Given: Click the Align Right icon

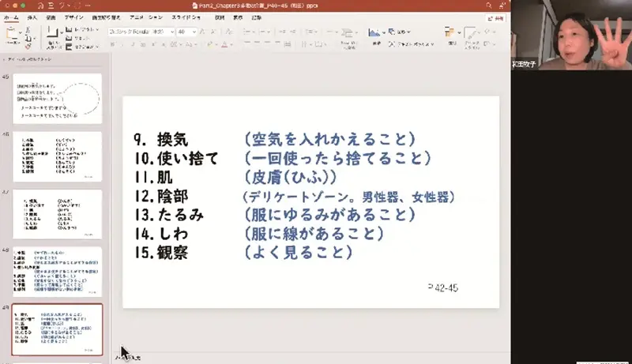Looking at the screenshot, I should [x=267, y=43].
